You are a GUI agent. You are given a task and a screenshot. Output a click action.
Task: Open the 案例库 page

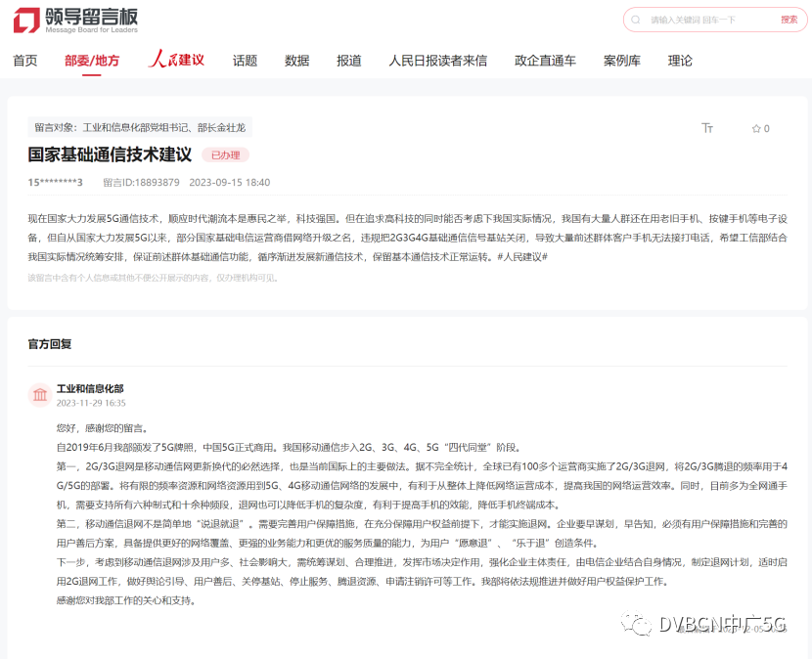[x=621, y=61]
